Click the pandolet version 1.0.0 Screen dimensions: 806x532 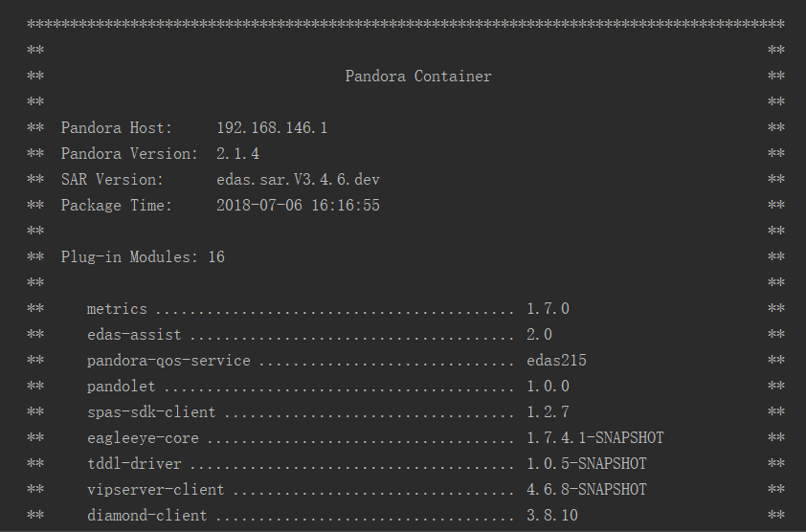pos(548,386)
